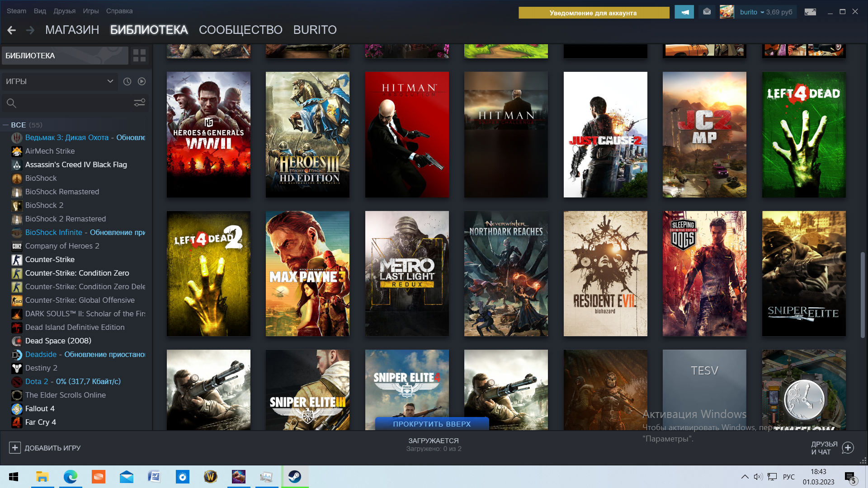This screenshot has height=488, width=868.
Task: Toggle library grid view icon
Action: pos(140,56)
